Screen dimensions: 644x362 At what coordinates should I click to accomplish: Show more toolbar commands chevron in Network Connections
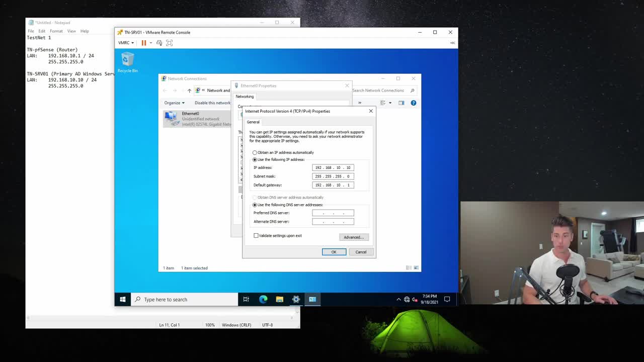(x=359, y=103)
